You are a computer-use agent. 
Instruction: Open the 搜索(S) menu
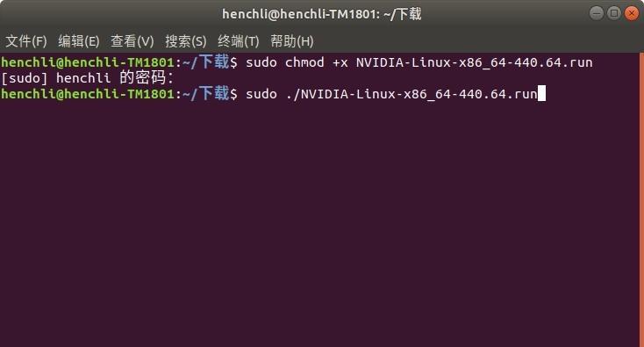point(186,41)
